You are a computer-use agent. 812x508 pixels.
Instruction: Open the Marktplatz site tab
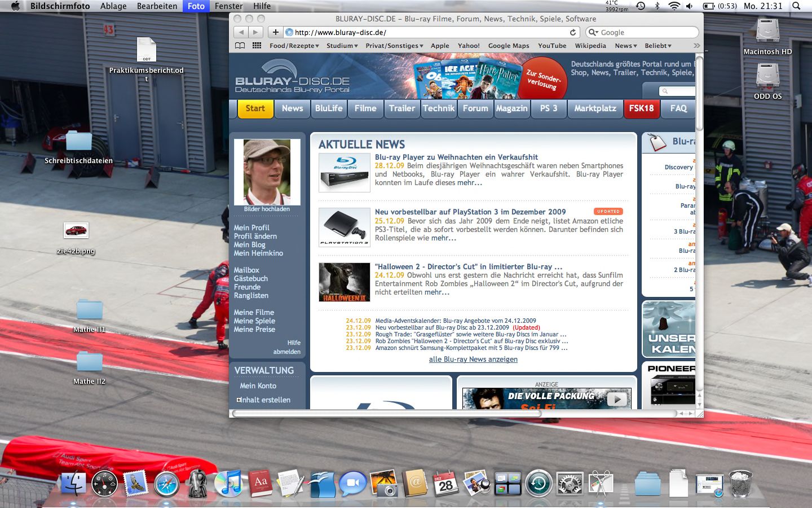[x=595, y=108]
